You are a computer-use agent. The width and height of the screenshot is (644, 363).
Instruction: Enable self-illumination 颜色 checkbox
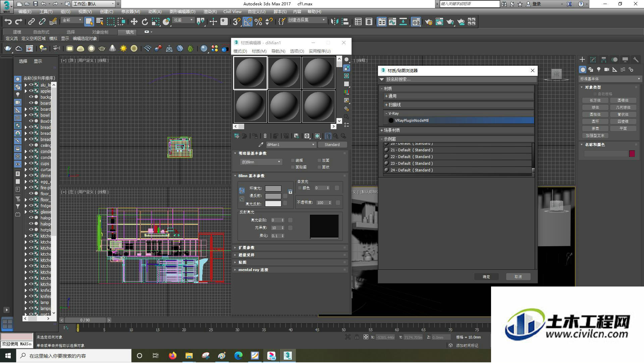coord(300,188)
